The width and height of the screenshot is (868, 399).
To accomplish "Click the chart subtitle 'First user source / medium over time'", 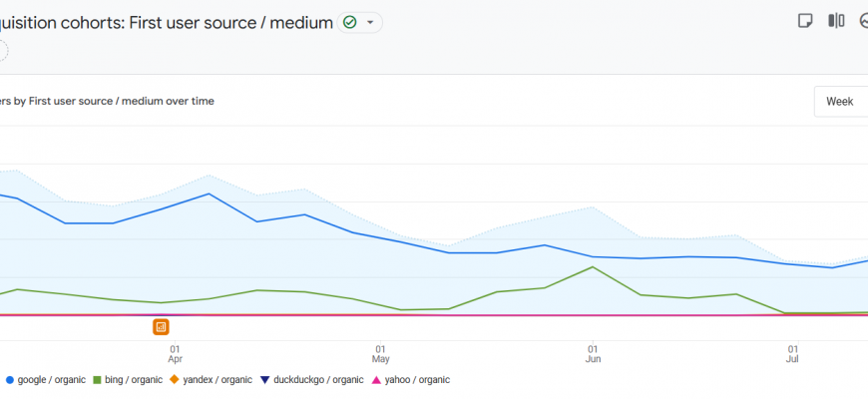I will [x=108, y=101].
